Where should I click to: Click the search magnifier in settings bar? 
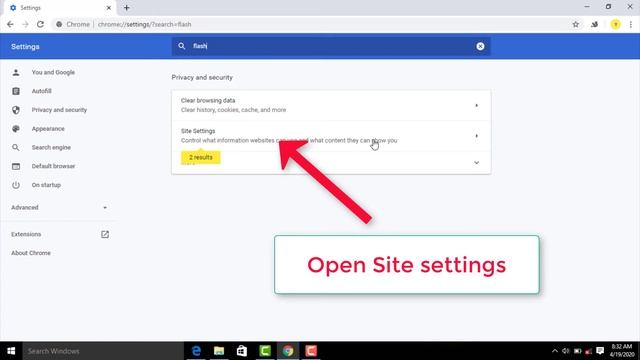coord(182,46)
